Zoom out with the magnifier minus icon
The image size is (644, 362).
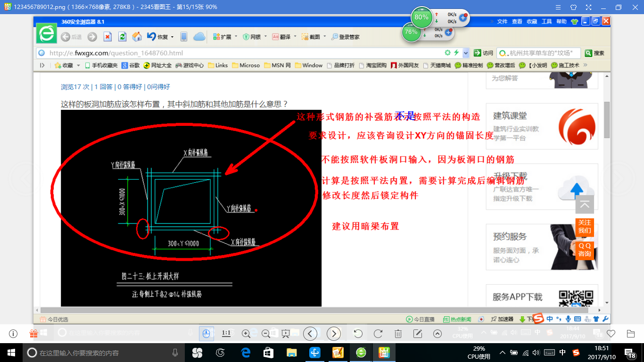[x=265, y=334]
